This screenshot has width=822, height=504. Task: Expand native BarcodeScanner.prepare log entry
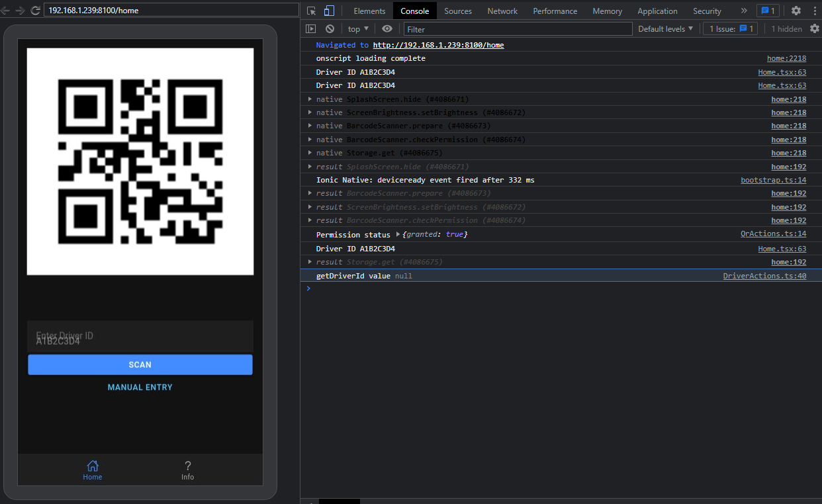click(x=310, y=126)
